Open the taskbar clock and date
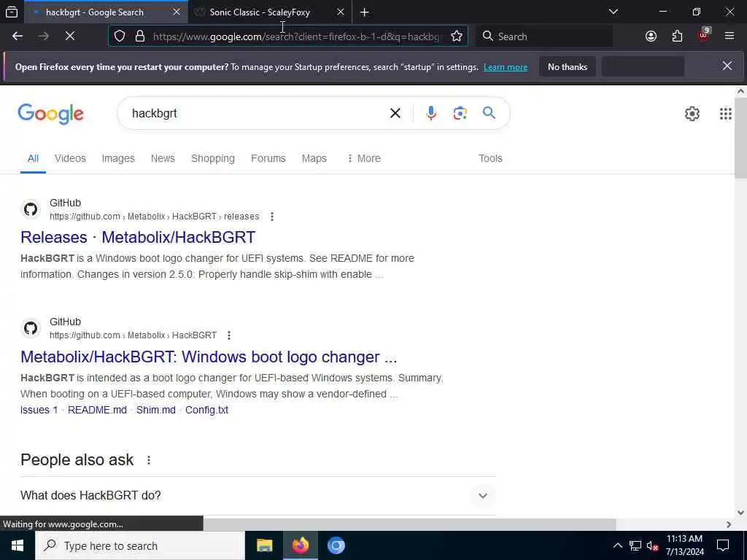The image size is (747, 560). (x=684, y=545)
